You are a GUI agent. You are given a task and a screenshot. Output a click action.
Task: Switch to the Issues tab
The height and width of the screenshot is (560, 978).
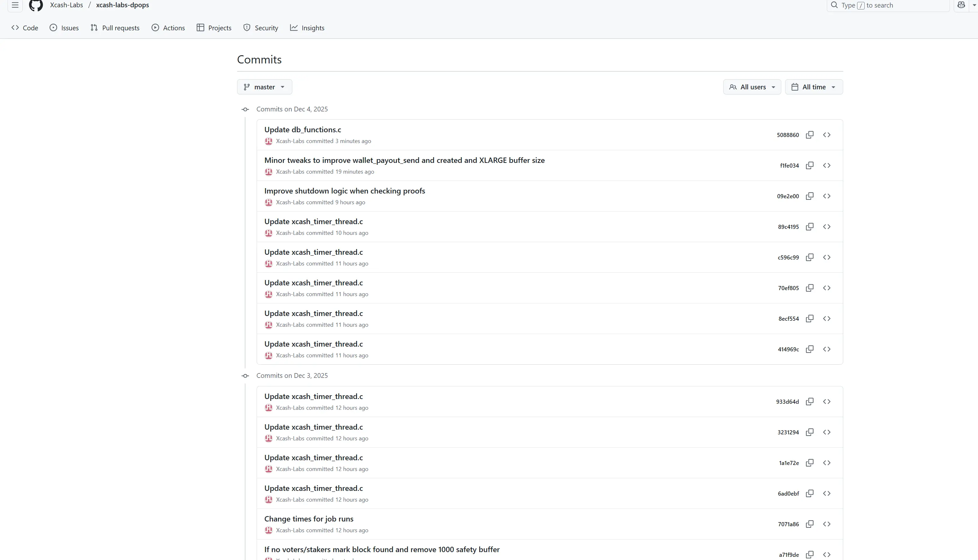pos(64,28)
